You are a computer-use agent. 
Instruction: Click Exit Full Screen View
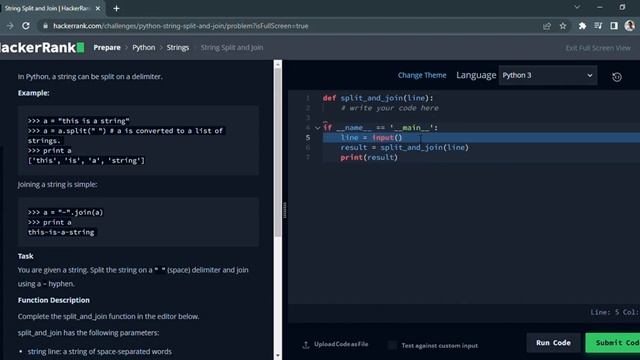(x=598, y=48)
